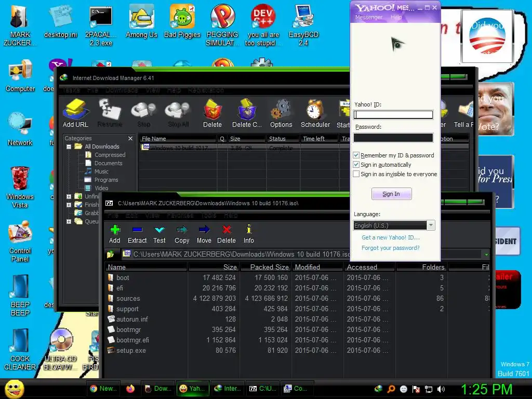Enable Sign in as invisible to everyone
The height and width of the screenshot is (399, 532).
(356, 174)
